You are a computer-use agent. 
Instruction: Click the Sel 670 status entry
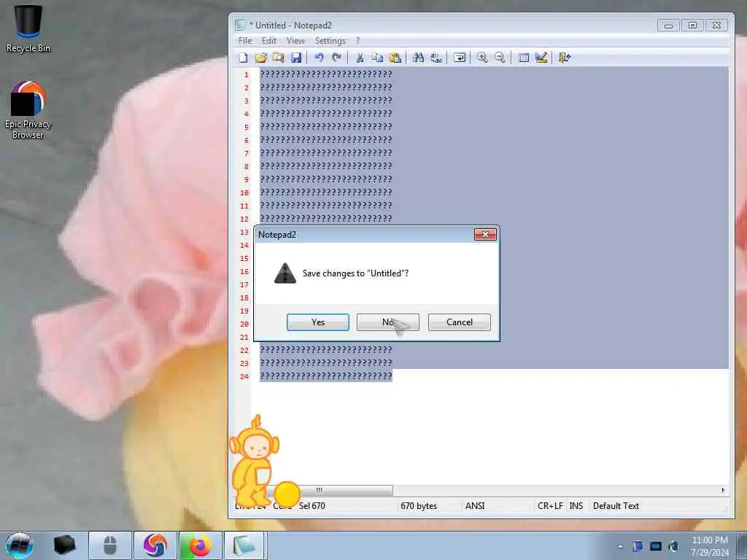[x=312, y=506]
